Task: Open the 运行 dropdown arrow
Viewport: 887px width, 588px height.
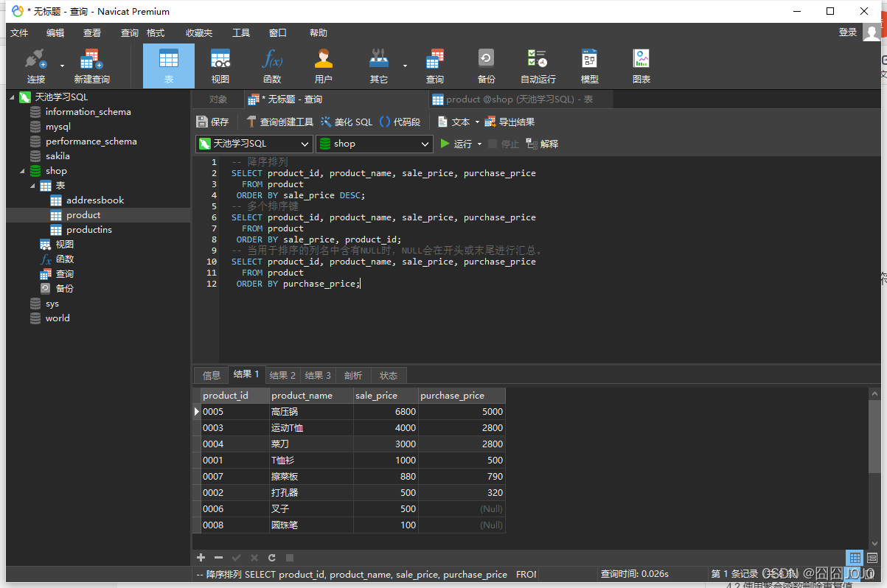Action: (480, 144)
